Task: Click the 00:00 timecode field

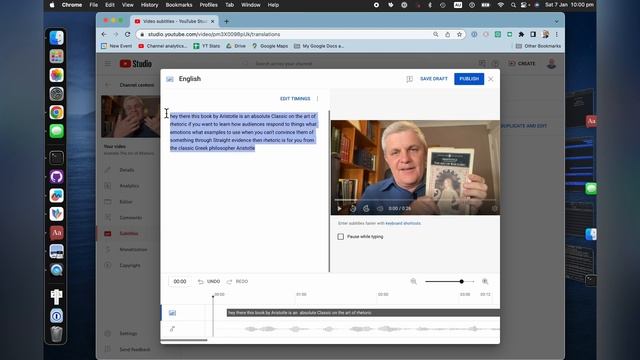Action: click(x=180, y=282)
